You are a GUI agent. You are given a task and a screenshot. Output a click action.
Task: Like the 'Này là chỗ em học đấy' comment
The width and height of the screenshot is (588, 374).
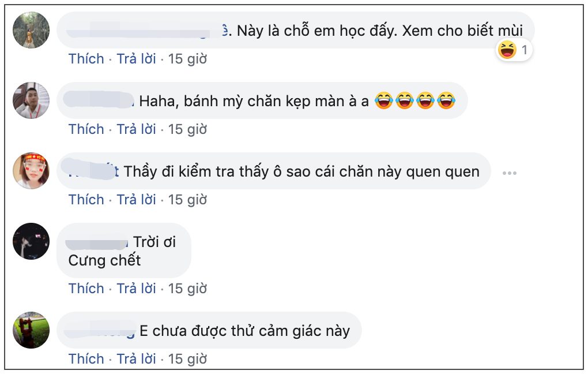point(86,59)
